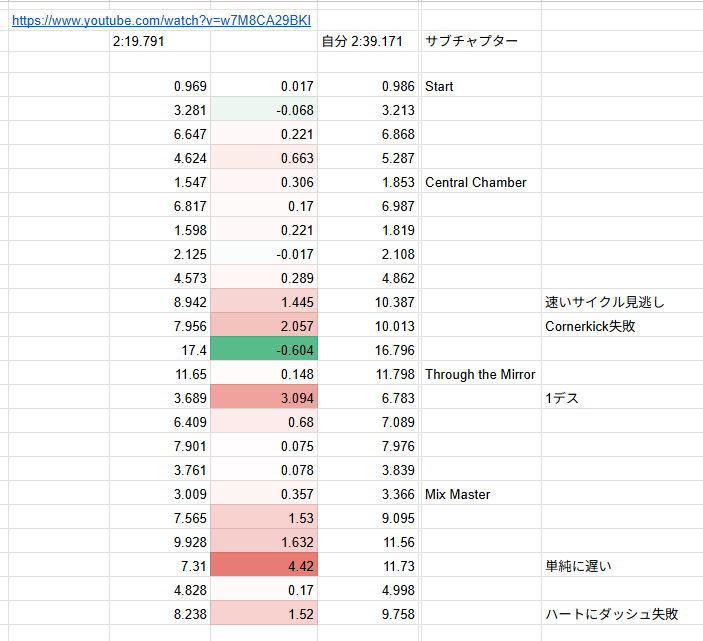The width and height of the screenshot is (703, 641).
Task: Select the cell with 9.758
Action: 368,614
